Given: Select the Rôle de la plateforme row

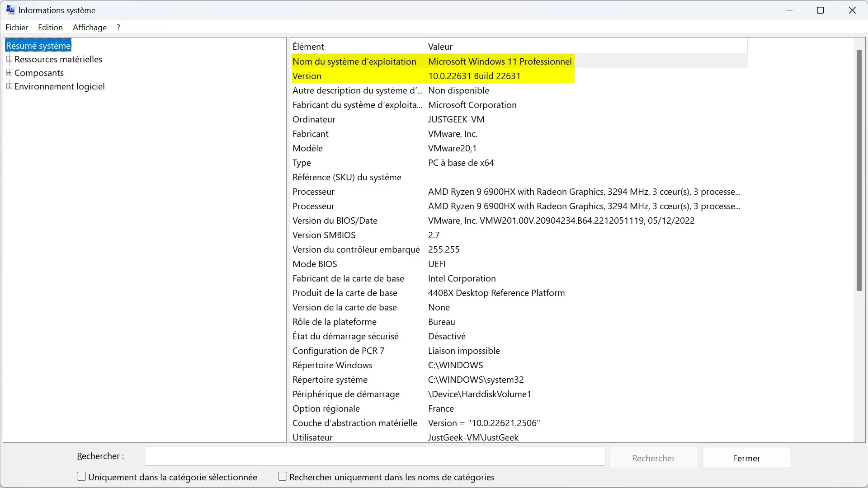Looking at the screenshot, I should tap(519, 322).
